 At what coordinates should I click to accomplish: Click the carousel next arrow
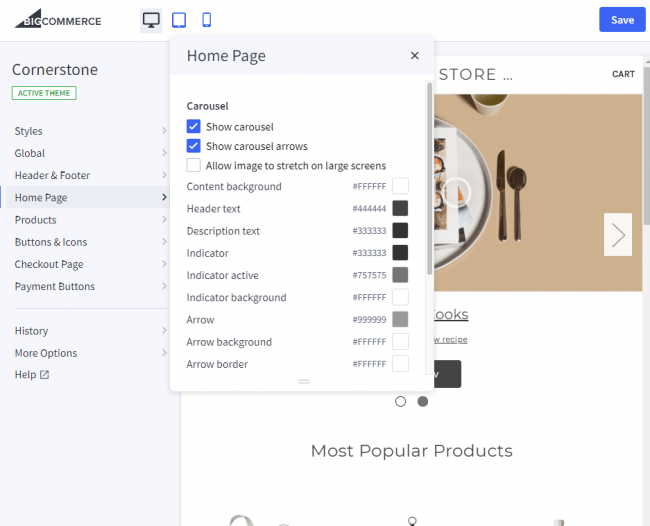(x=618, y=235)
